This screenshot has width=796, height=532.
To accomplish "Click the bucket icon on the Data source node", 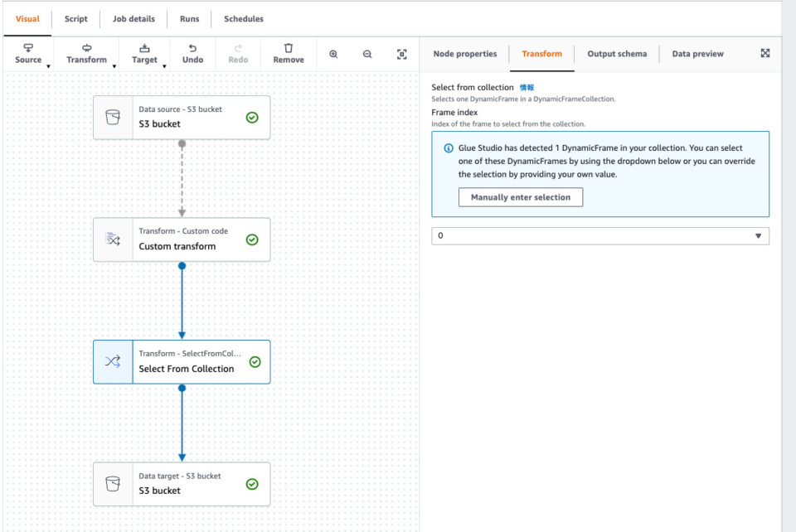I will [x=114, y=117].
